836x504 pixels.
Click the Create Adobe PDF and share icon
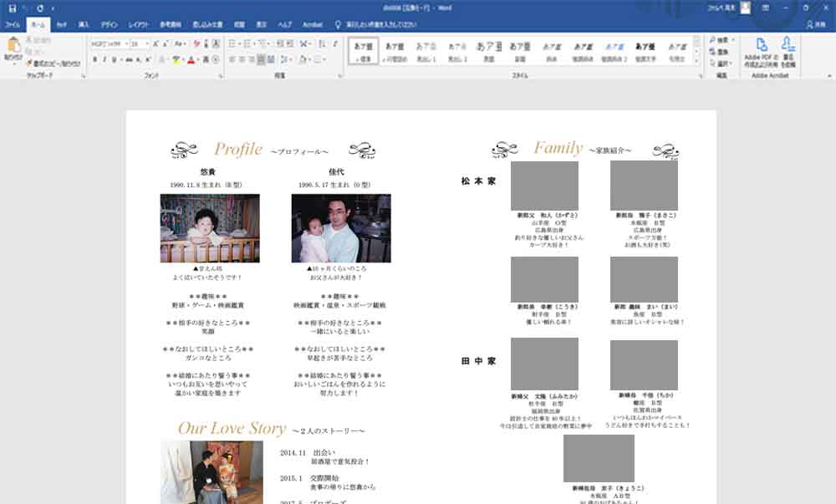(x=761, y=51)
